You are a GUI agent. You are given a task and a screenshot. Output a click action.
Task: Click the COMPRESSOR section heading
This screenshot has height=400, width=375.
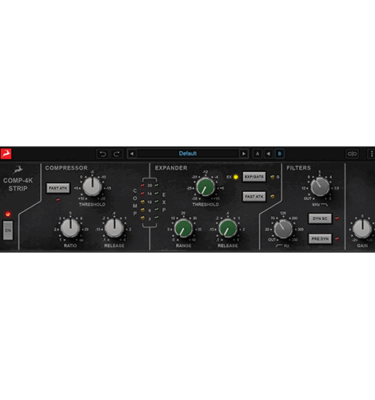tap(66, 168)
